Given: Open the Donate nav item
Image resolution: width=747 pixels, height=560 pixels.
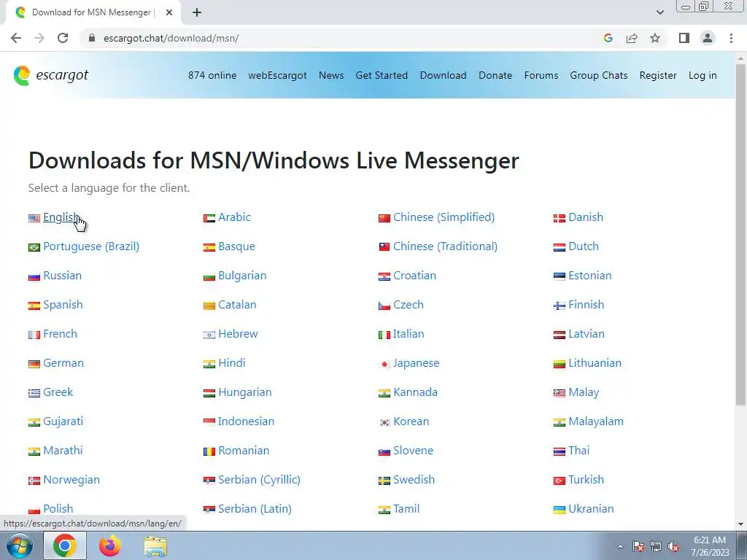Looking at the screenshot, I should click(495, 75).
